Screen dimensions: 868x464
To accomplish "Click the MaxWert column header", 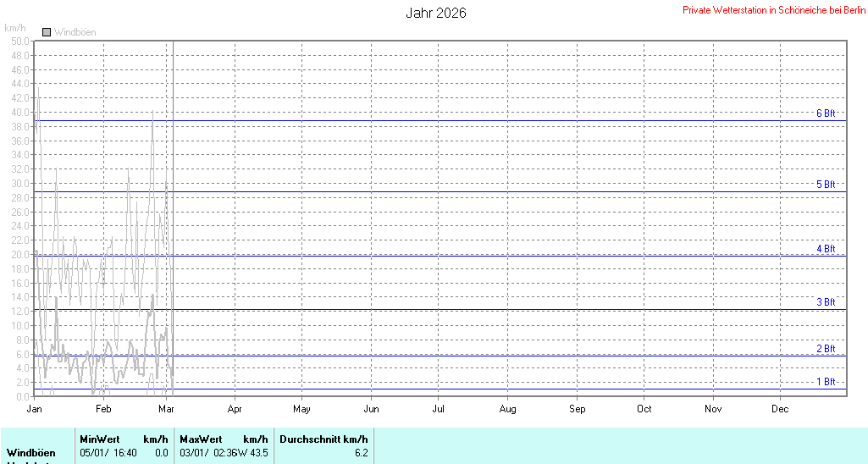I will (201, 439).
